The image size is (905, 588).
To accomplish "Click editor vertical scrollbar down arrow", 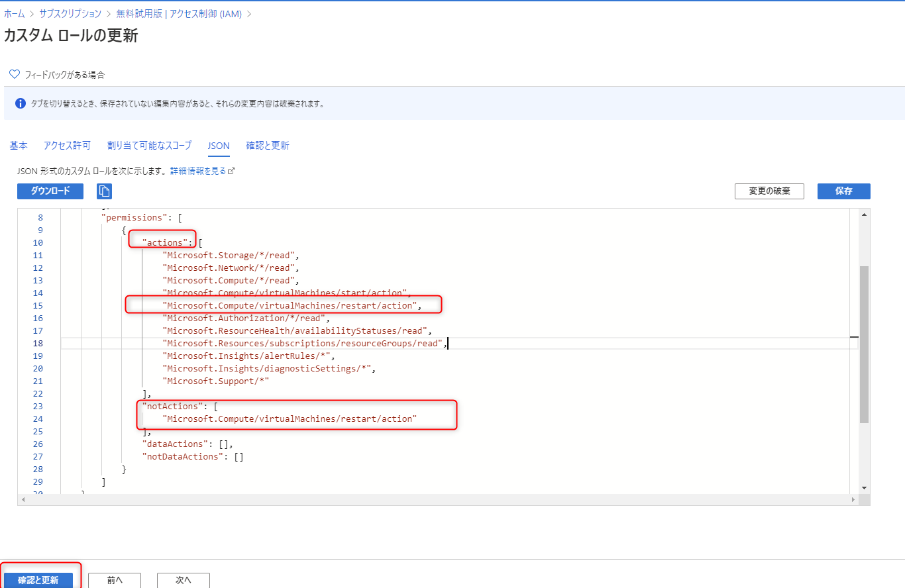I will pyautogui.click(x=864, y=488).
